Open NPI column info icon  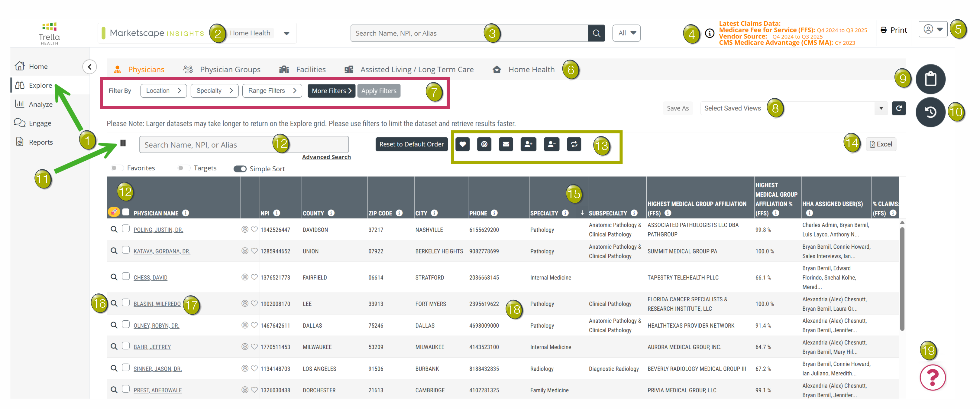[277, 213]
